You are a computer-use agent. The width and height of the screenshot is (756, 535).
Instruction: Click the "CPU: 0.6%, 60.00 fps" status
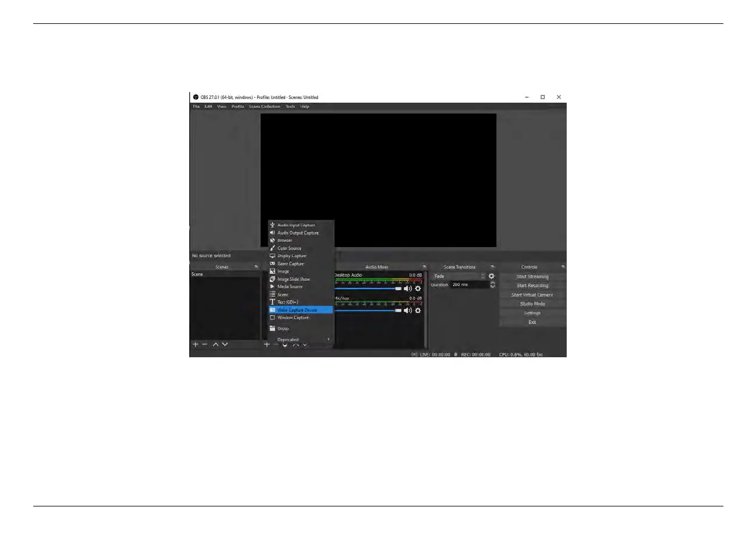[x=521, y=354]
